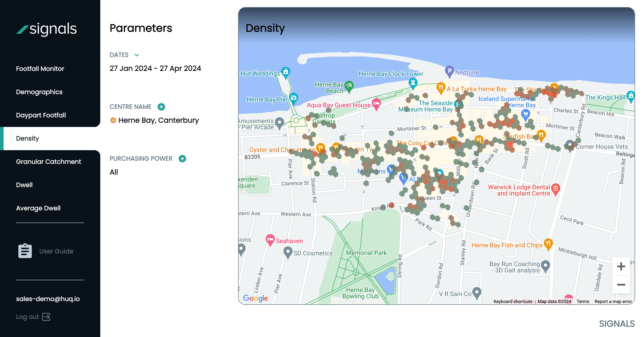This screenshot has width=644, height=337.
Task: Open the User Guide link
Action: 56,251
